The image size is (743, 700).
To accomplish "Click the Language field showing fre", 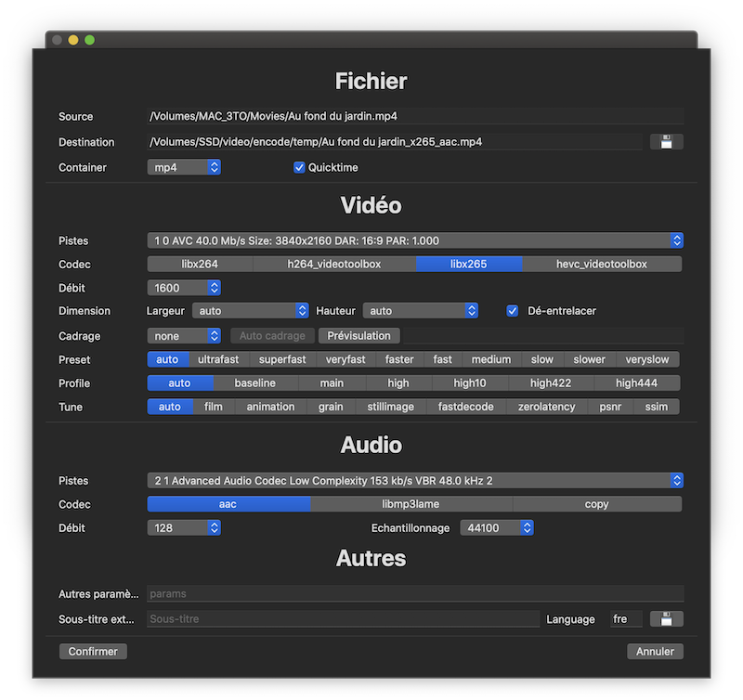I will [626, 618].
